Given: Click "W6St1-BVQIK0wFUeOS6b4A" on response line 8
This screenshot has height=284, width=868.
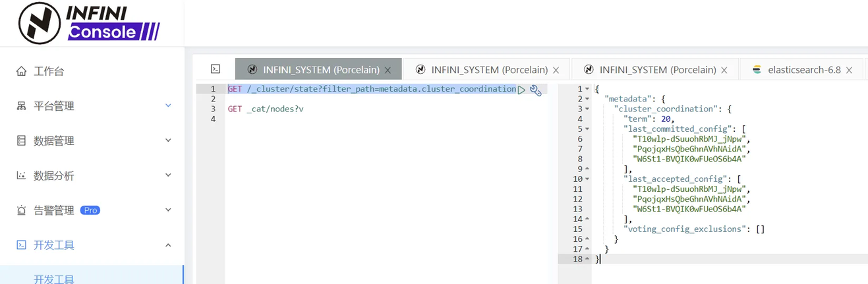Looking at the screenshot, I should point(689,159).
